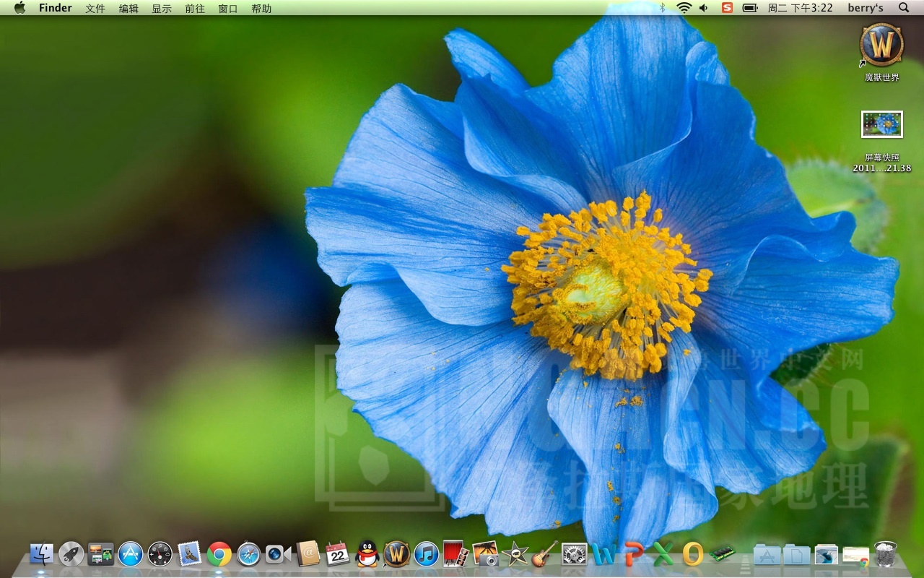924x578 pixels.
Task: Open Trash in the Dock
Action: (x=886, y=554)
